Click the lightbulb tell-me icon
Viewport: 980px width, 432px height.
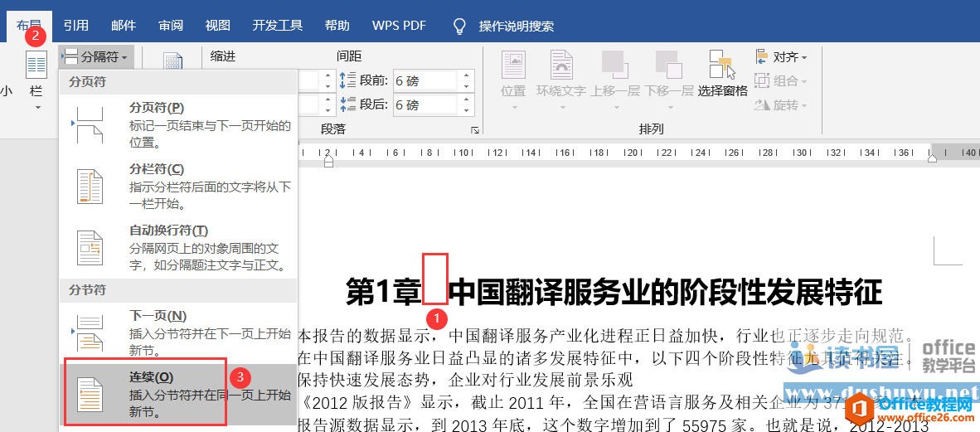(x=460, y=26)
